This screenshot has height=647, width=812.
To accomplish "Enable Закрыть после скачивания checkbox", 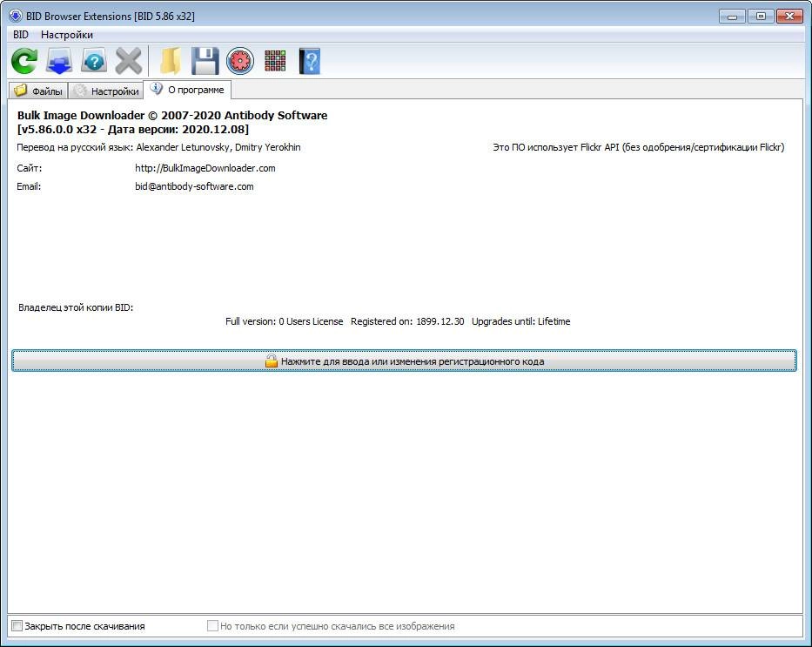I will 17,626.
